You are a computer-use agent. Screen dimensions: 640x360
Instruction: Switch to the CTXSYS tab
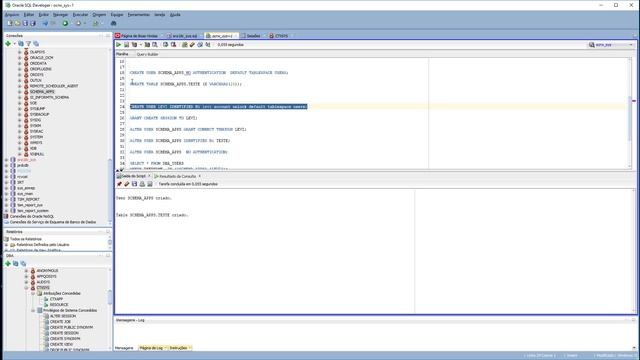[279, 36]
